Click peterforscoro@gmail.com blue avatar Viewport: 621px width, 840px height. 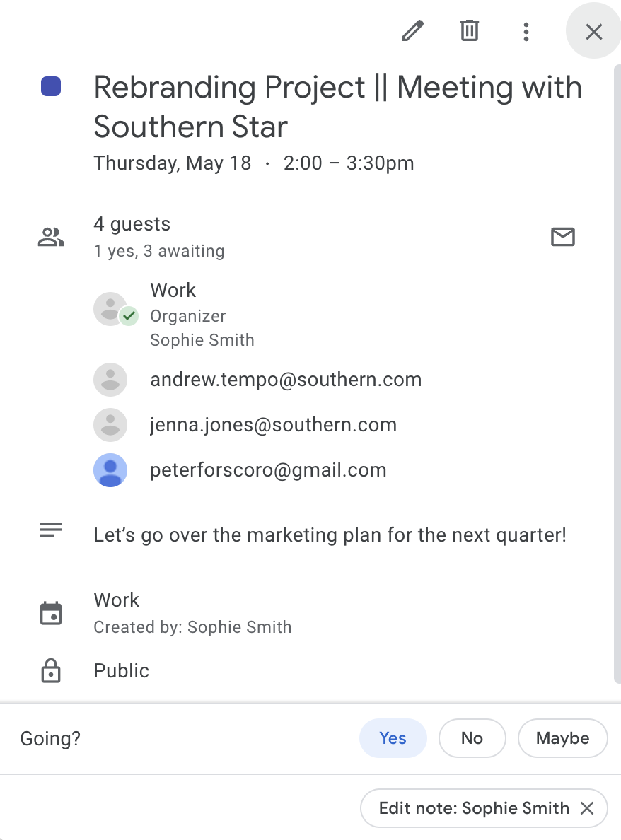tap(110, 469)
